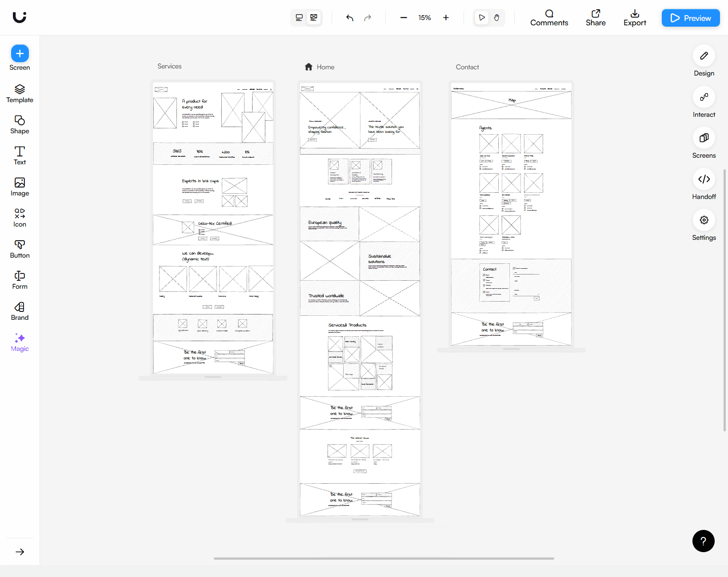Select the Shape tool
The height and width of the screenshot is (577, 728).
[20, 124]
